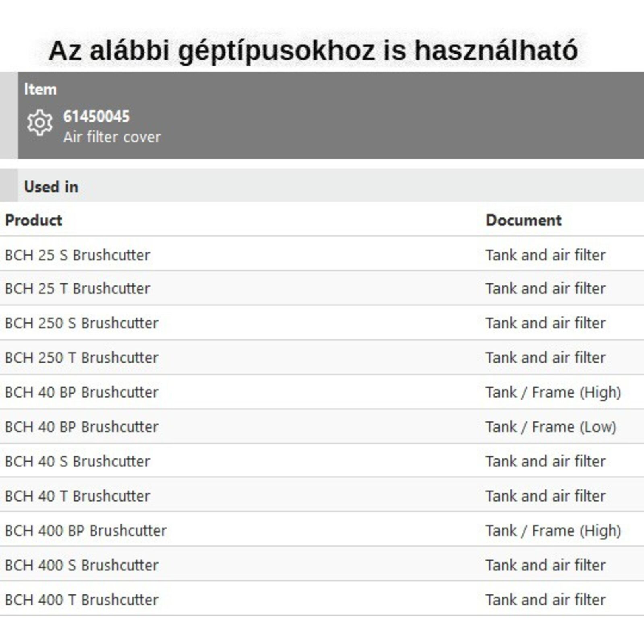This screenshot has height=644, width=644.
Task: Select part number 61450045
Action: [x=96, y=117]
